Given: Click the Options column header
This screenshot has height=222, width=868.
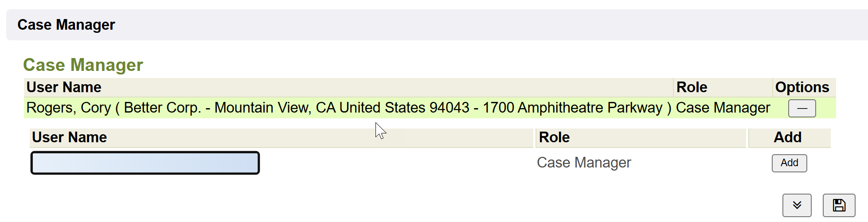Looking at the screenshot, I should click(x=802, y=87).
